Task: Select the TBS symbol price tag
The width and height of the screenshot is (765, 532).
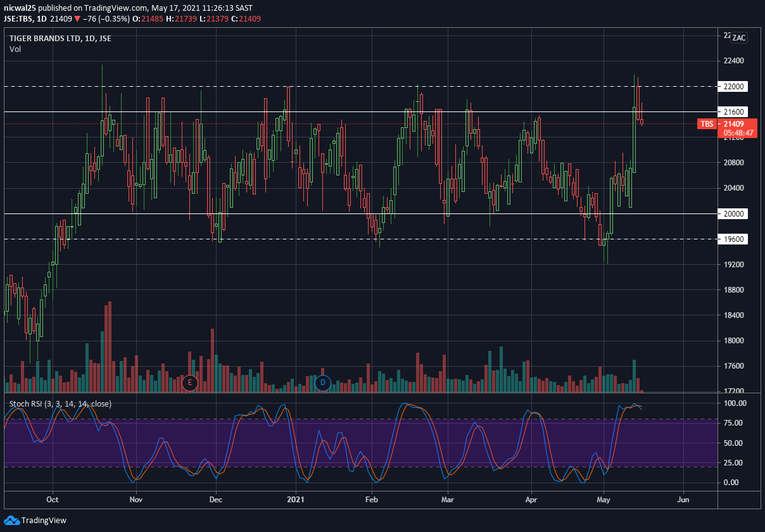Action: tap(706, 123)
